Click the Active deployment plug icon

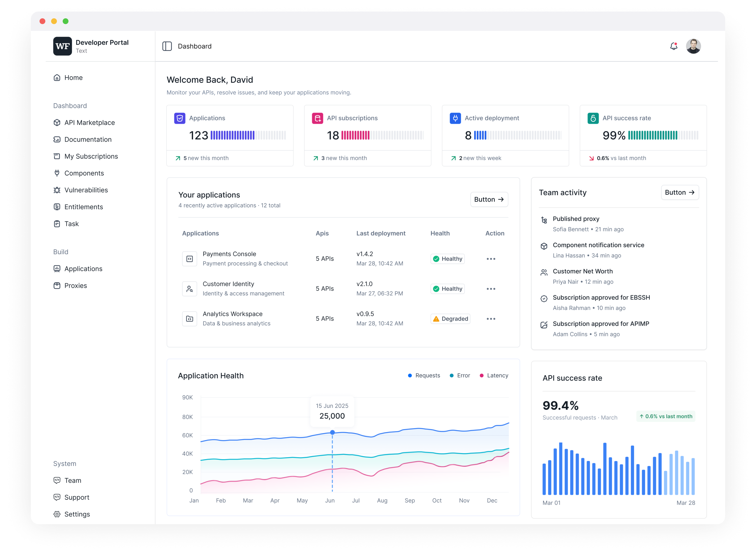click(x=455, y=118)
